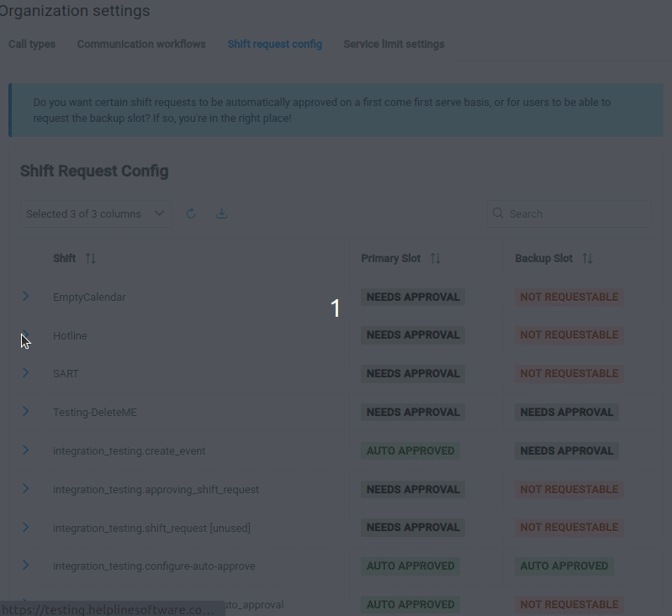Image resolution: width=672 pixels, height=616 pixels.
Task: Click approving_shift_request's NOT REQUESTABLE badge
Action: pyautogui.click(x=569, y=489)
